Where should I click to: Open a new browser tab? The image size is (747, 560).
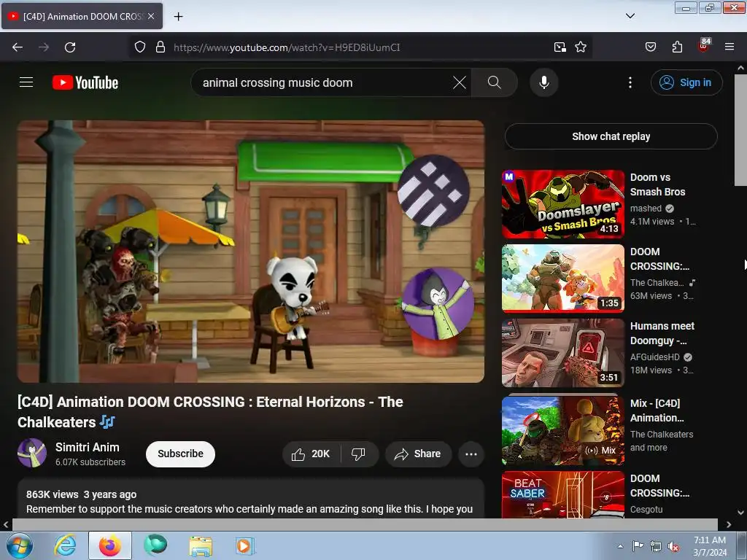click(178, 17)
